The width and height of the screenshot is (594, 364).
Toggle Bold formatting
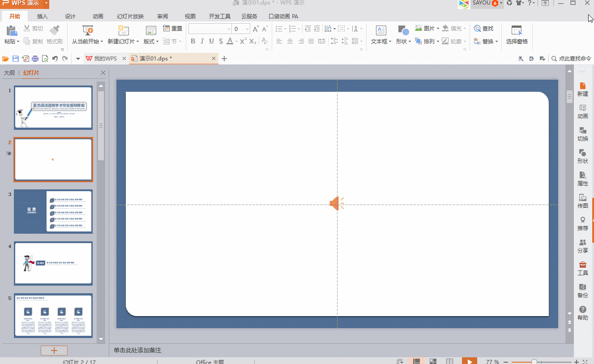193,41
